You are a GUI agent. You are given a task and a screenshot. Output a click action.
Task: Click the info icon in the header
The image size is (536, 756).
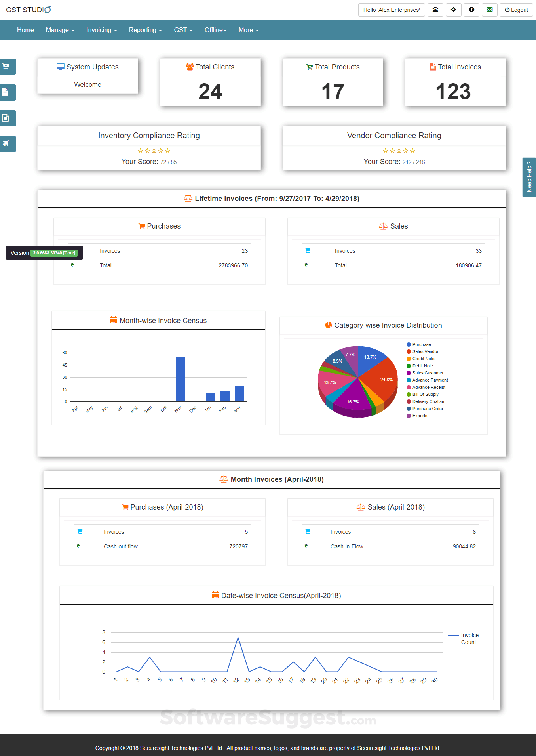click(471, 10)
